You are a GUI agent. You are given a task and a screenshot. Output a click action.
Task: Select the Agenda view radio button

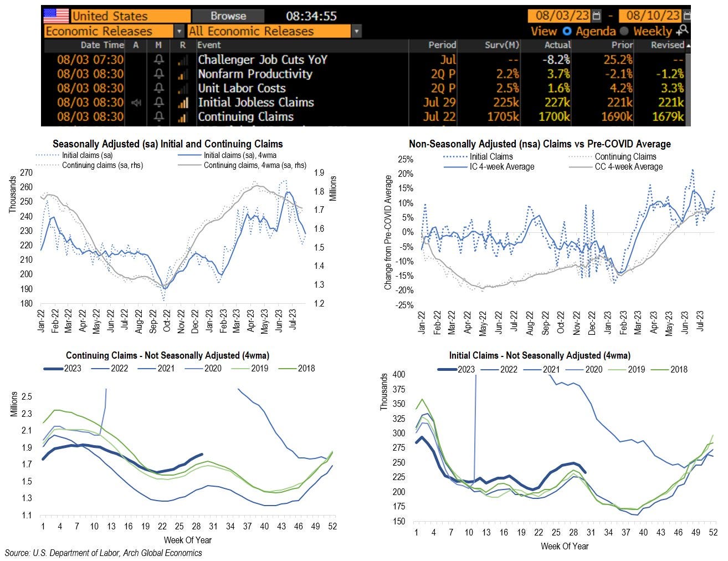(x=567, y=31)
